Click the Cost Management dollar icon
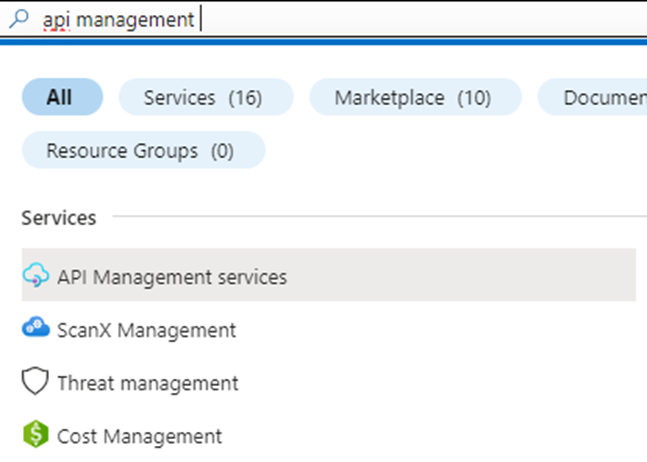 [x=35, y=436]
